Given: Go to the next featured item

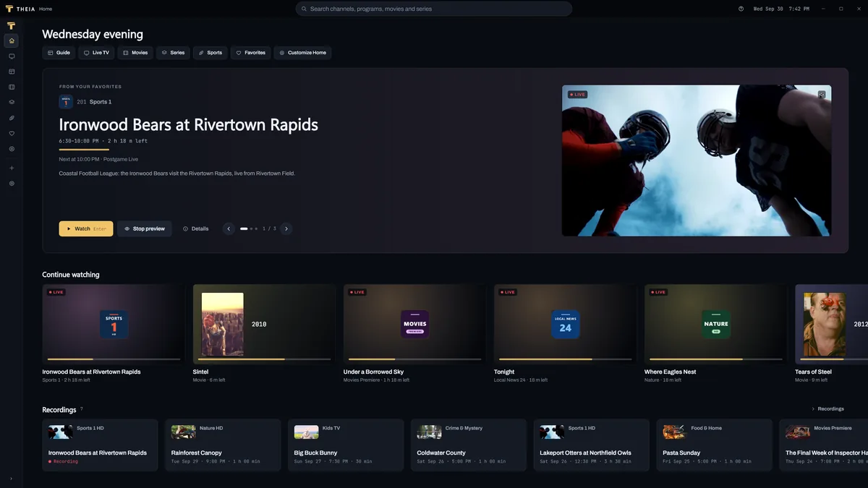Looking at the screenshot, I should click(x=286, y=228).
